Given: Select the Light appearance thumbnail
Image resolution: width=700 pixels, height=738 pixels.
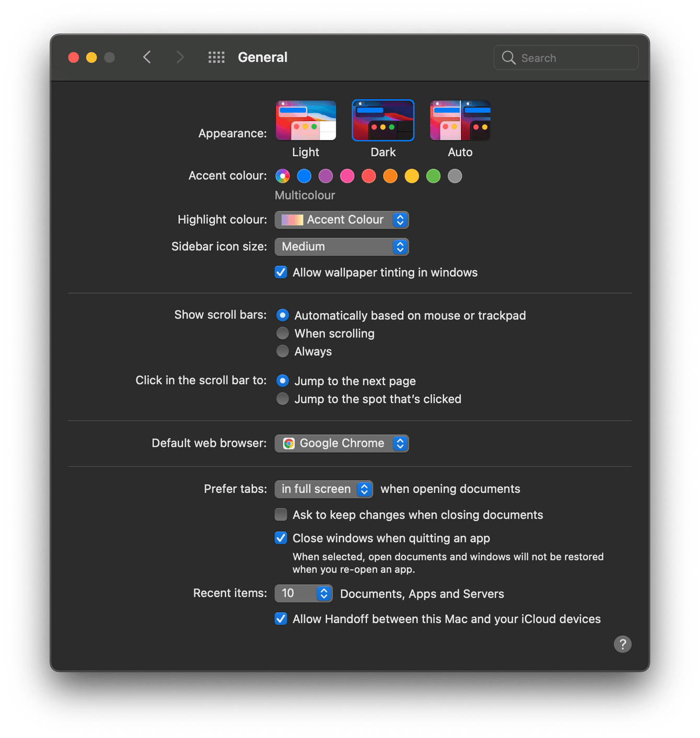Looking at the screenshot, I should (x=306, y=120).
